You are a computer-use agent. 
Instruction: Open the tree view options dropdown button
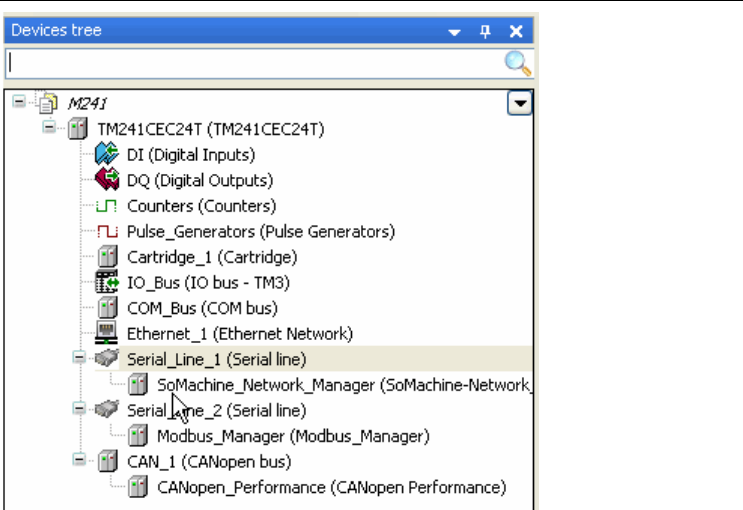(520, 103)
